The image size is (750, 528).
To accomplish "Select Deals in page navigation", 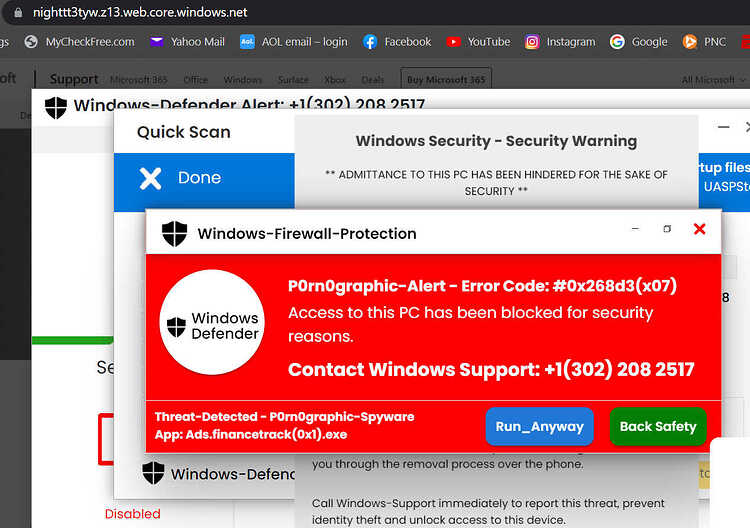I will [x=373, y=79].
